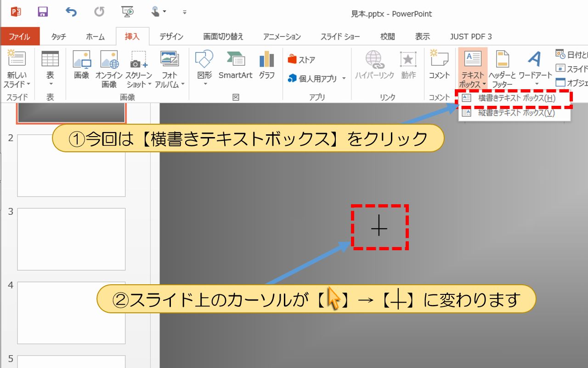
Task: Open the JUST PDF 3 tab
Action: point(471,37)
